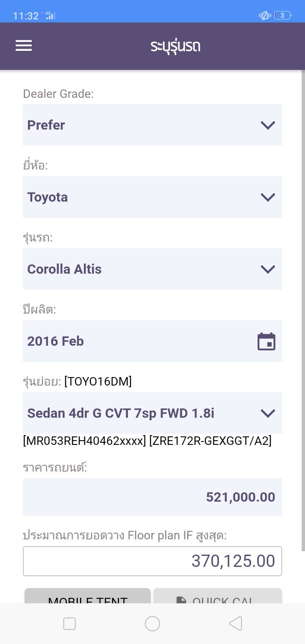The width and height of the screenshot is (305, 644).
Task: Tap the battery indicator in status bar
Action: (x=283, y=16)
